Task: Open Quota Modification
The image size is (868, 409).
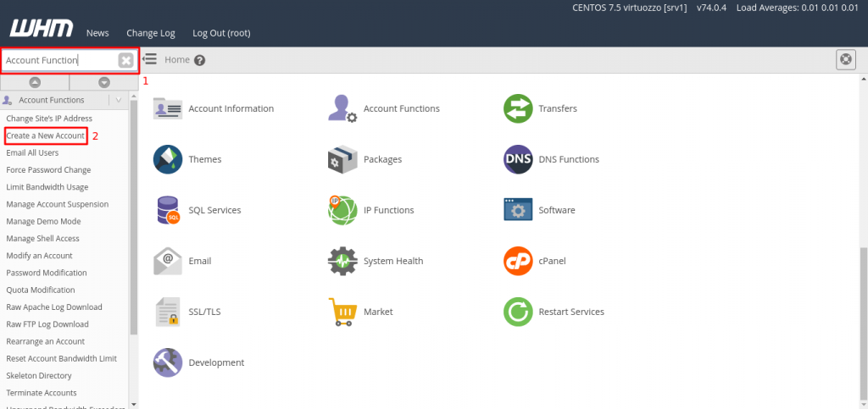Action: coord(41,290)
